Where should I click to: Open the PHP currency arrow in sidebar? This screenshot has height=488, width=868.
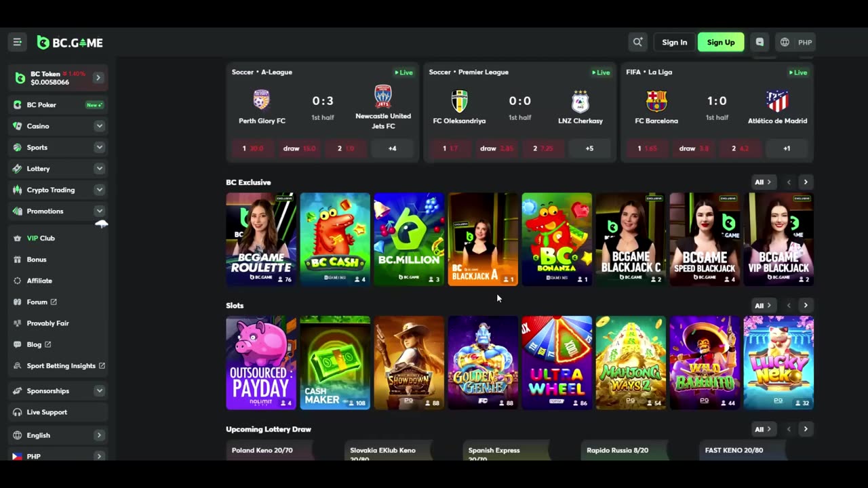(99, 457)
